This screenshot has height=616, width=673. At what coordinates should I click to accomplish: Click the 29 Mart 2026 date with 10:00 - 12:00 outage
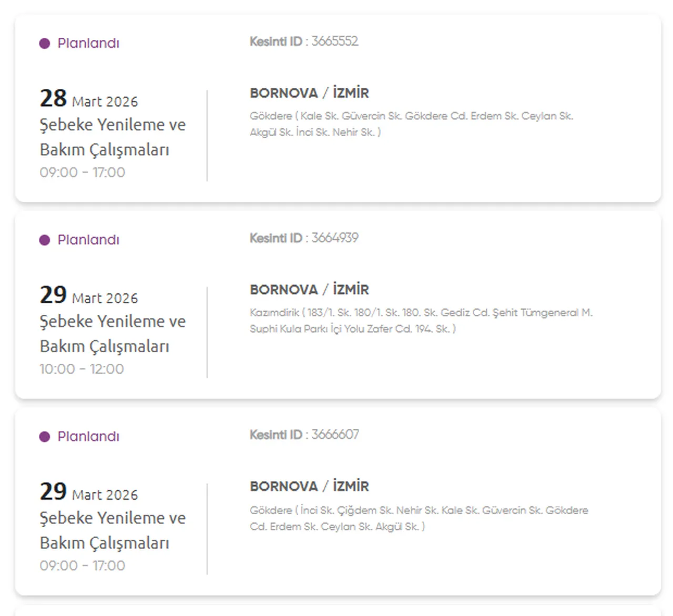(x=89, y=295)
